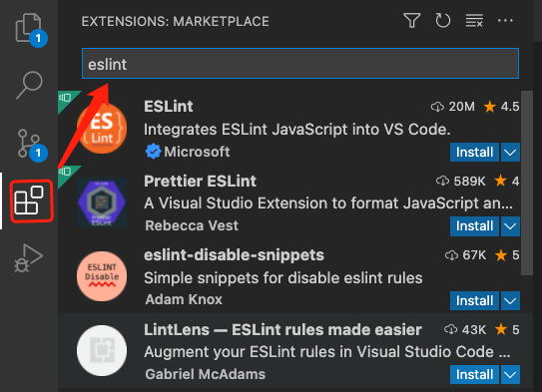Click the 589K download count
The height and width of the screenshot is (392, 542).
click(x=461, y=181)
